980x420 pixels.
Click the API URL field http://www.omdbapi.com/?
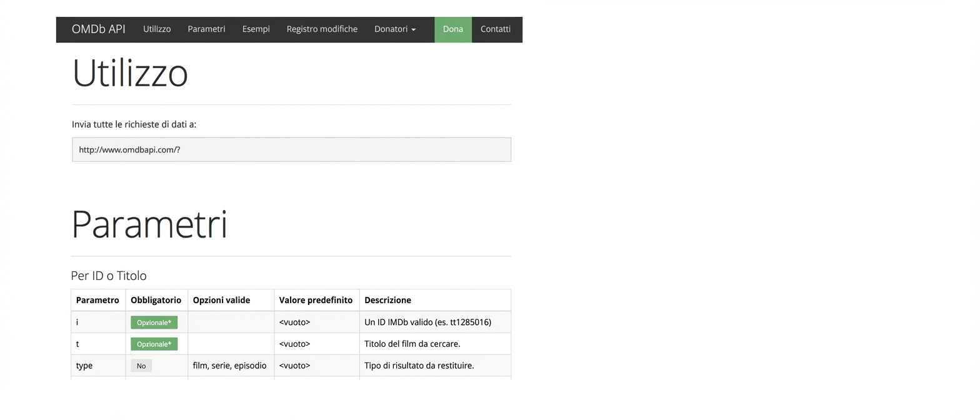click(291, 150)
